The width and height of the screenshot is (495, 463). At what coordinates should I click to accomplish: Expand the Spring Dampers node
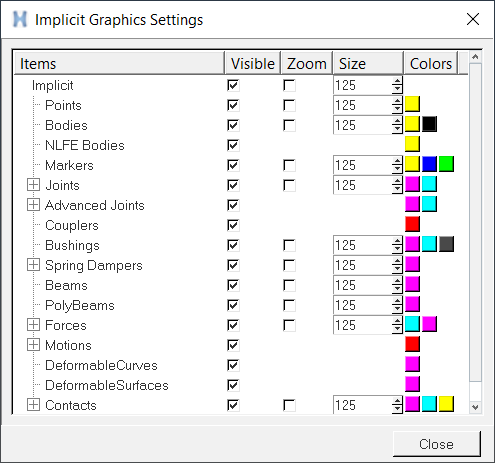pos(33,265)
